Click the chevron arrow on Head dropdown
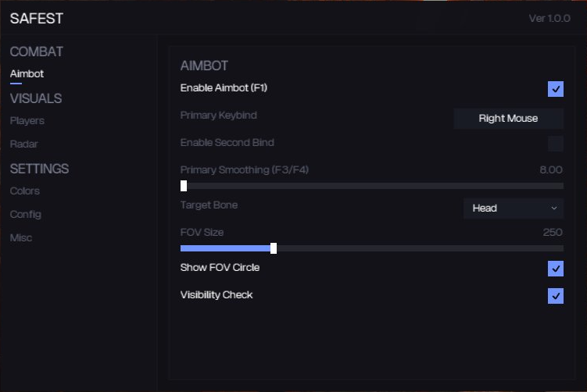The height and width of the screenshot is (392, 587). click(x=554, y=208)
